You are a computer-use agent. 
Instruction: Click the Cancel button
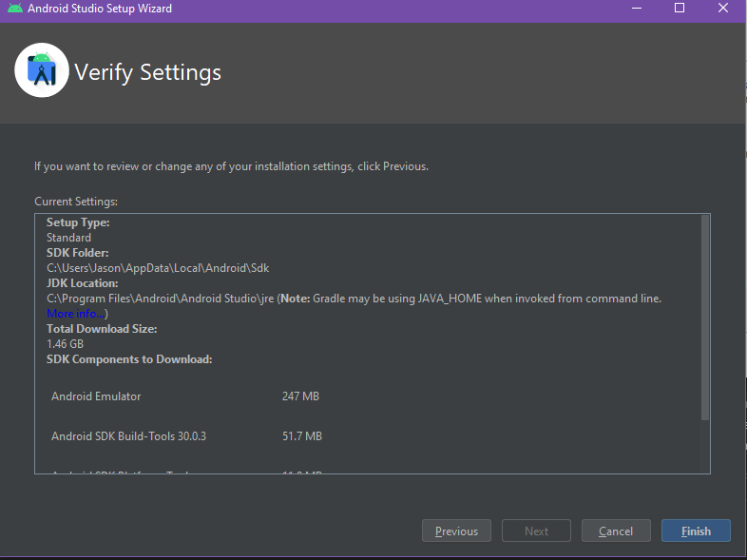(616, 531)
